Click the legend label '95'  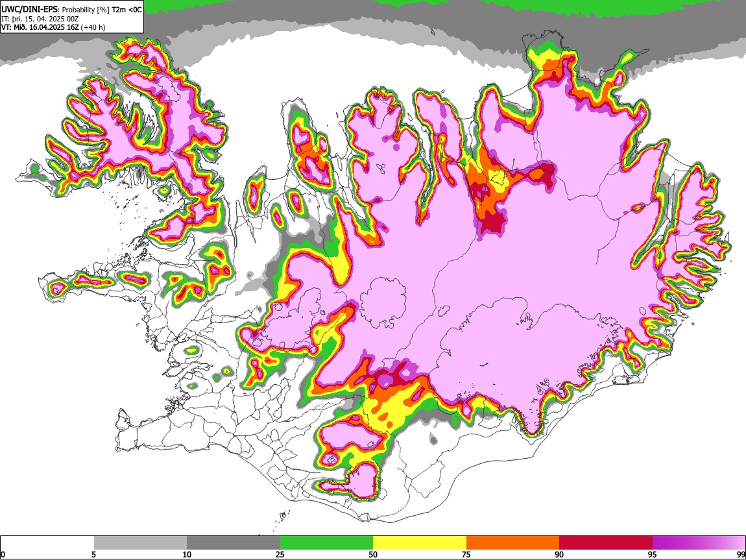653,554
